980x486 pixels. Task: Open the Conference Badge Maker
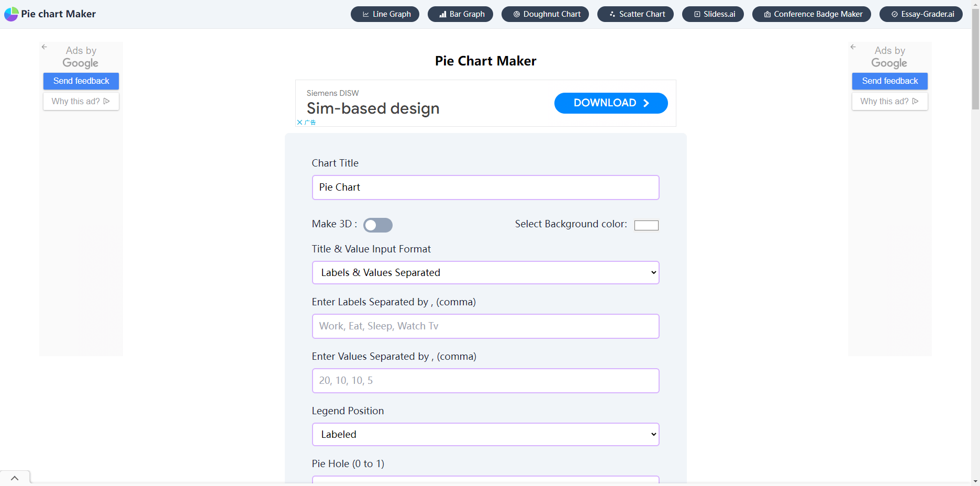point(811,14)
